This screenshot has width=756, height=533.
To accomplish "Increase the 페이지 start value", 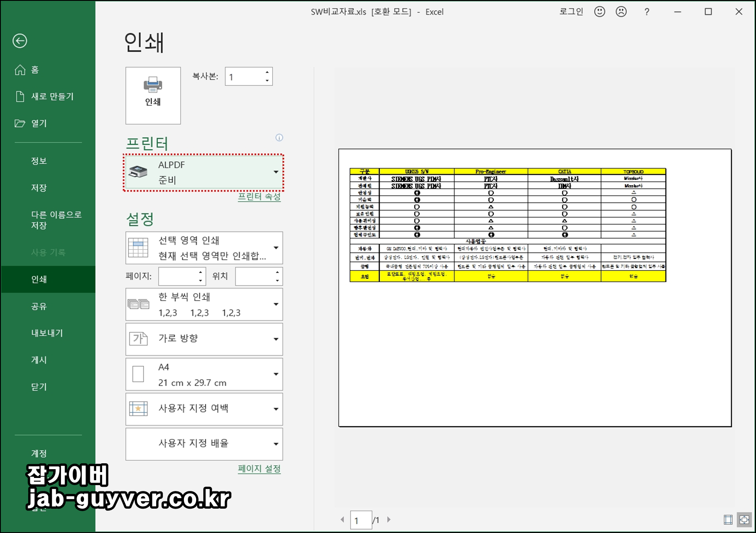I will coord(201,272).
